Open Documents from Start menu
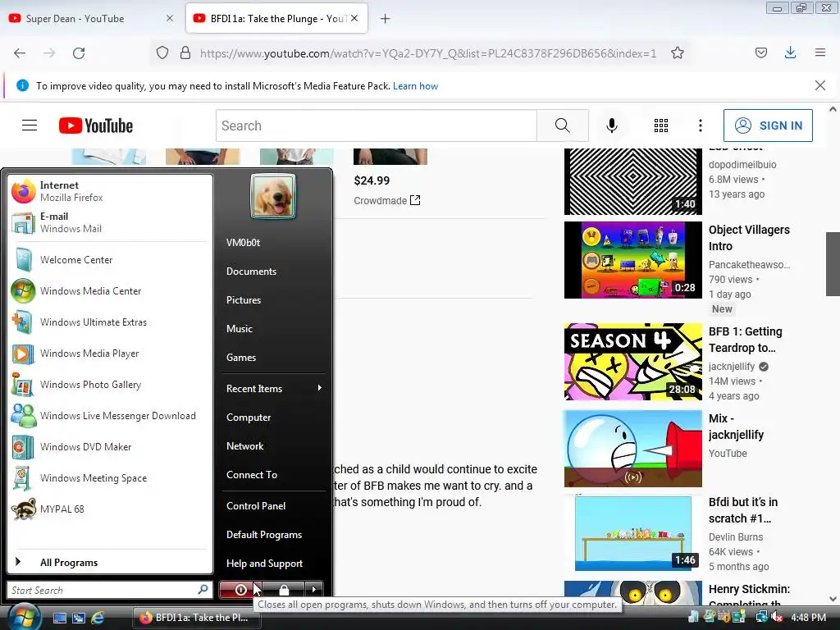Viewport: 840px width, 630px height. (273, 271)
